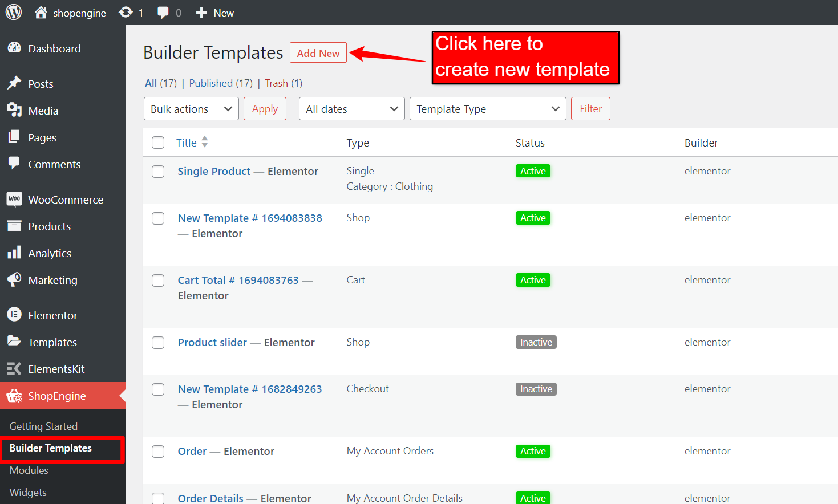This screenshot has width=838, height=504.
Task: Click the Comments speech bubble sidebar icon
Action: tap(14, 163)
